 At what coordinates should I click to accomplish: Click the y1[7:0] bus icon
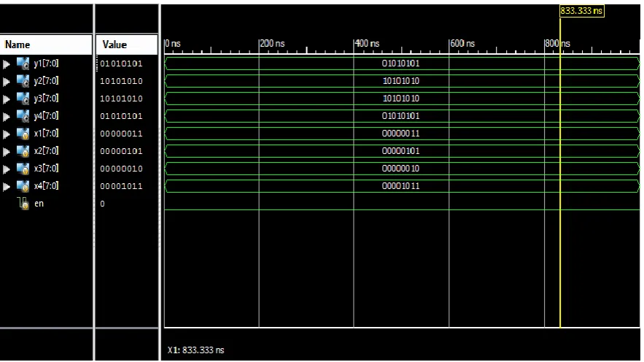pos(23,63)
